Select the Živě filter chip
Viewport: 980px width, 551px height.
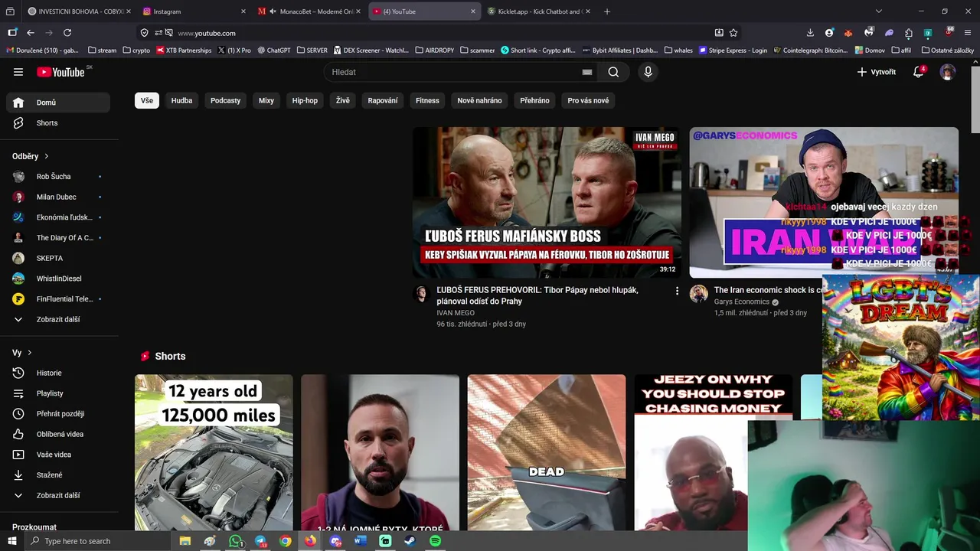(342, 100)
